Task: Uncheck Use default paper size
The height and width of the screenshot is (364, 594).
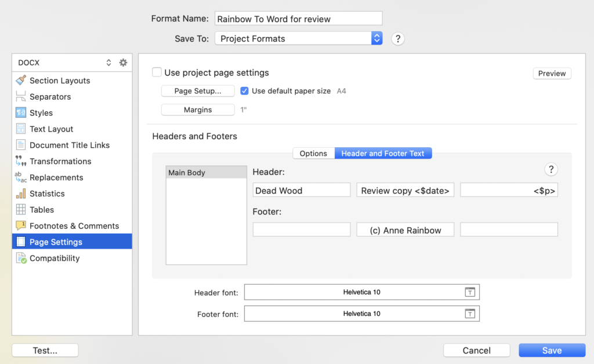Action: pos(244,90)
